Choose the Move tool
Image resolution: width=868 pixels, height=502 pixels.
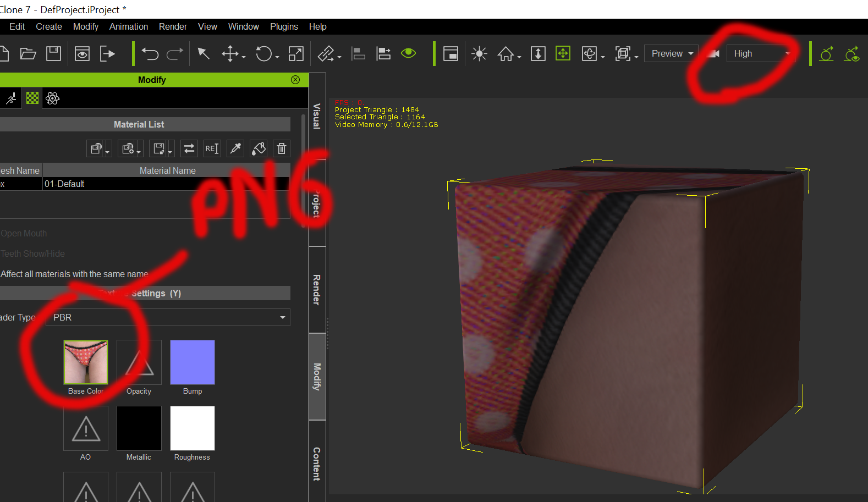[230, 53]
